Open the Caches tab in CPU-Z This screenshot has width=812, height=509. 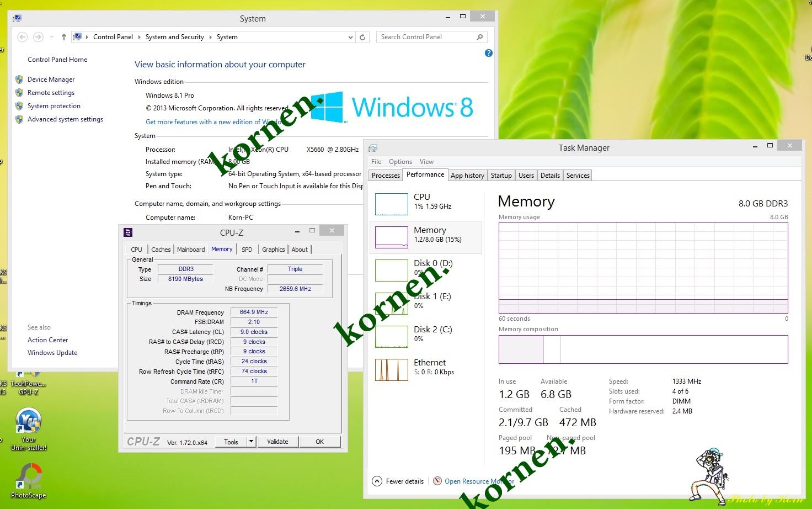pos(161,250)
